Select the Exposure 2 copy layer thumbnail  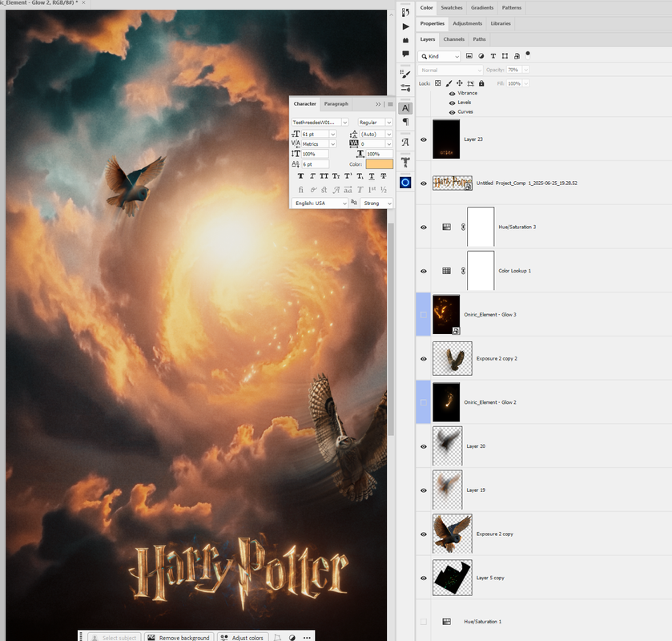click(x=453, y=534)
